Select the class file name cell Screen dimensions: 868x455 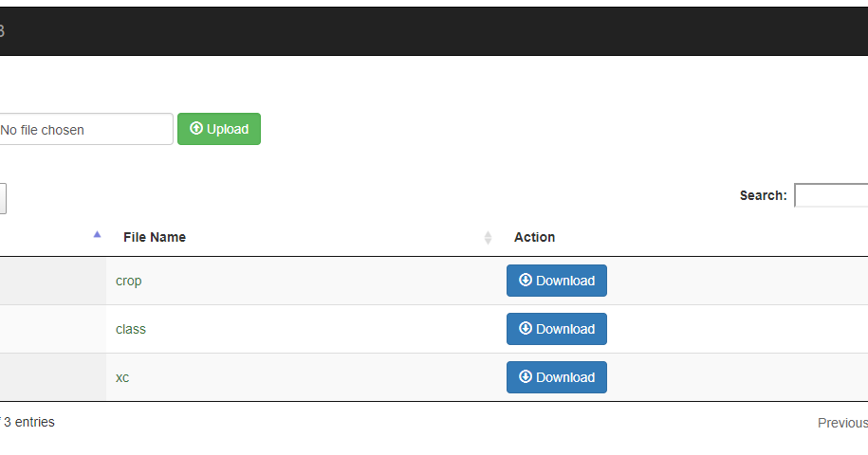pyautogui.click(x=131, y=329)
